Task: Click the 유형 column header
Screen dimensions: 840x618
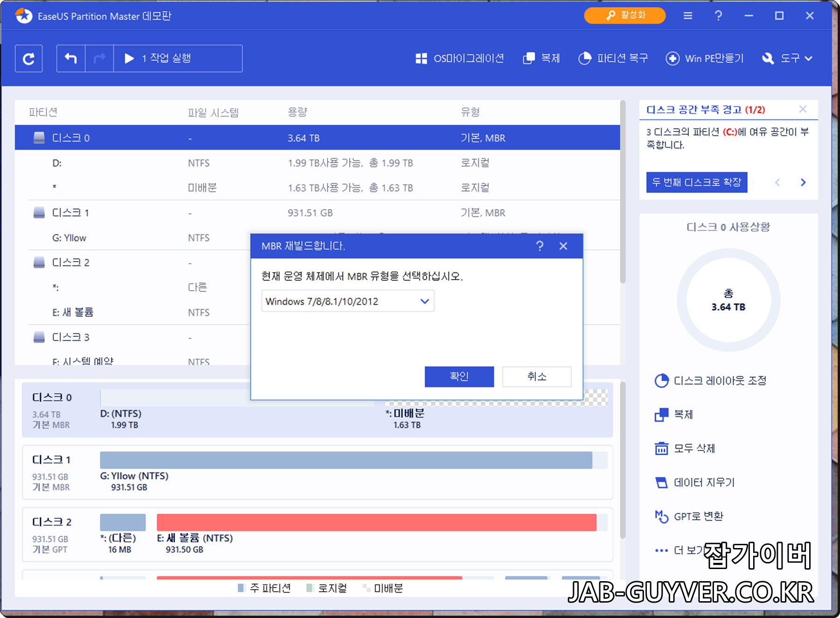Action: (x=470, y=112)
